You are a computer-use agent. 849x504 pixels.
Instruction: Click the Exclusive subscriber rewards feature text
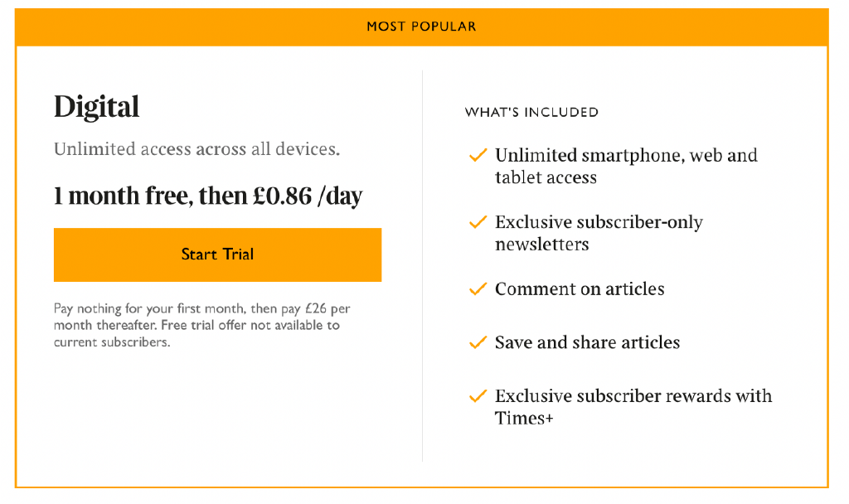pyautogui.click(x=633, y=396)
